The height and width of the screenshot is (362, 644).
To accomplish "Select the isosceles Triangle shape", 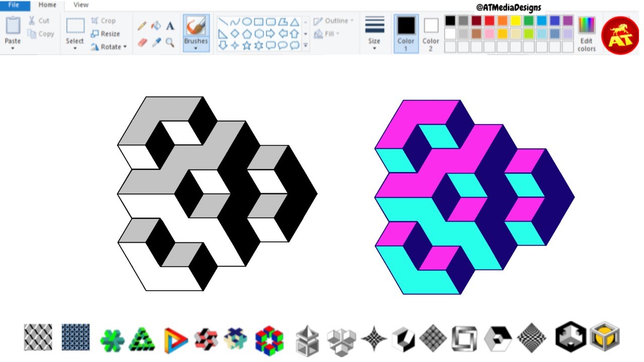I will (x=295, y=22).
